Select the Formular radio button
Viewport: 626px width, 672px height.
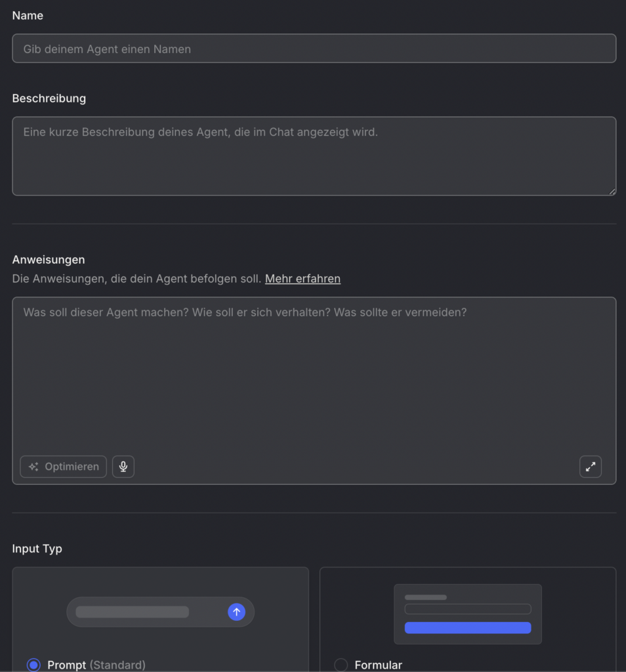(341, 665)
